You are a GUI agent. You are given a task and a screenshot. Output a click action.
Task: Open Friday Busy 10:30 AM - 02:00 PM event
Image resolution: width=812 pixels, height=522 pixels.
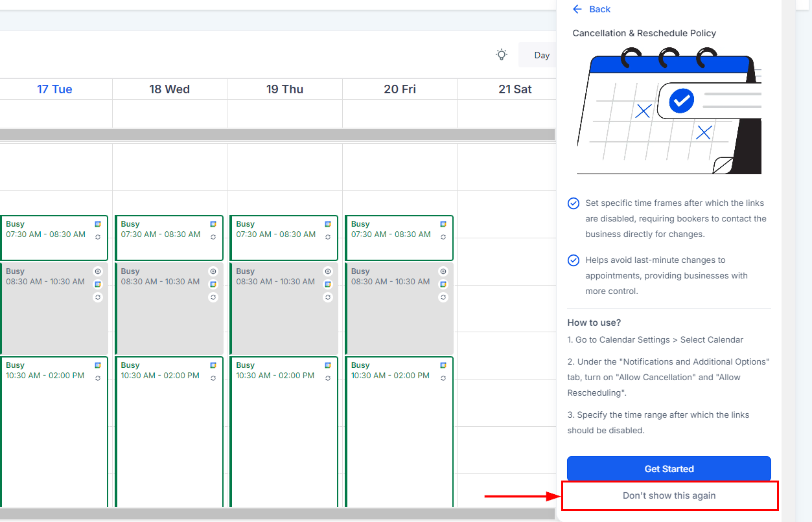tap(399, 431)
